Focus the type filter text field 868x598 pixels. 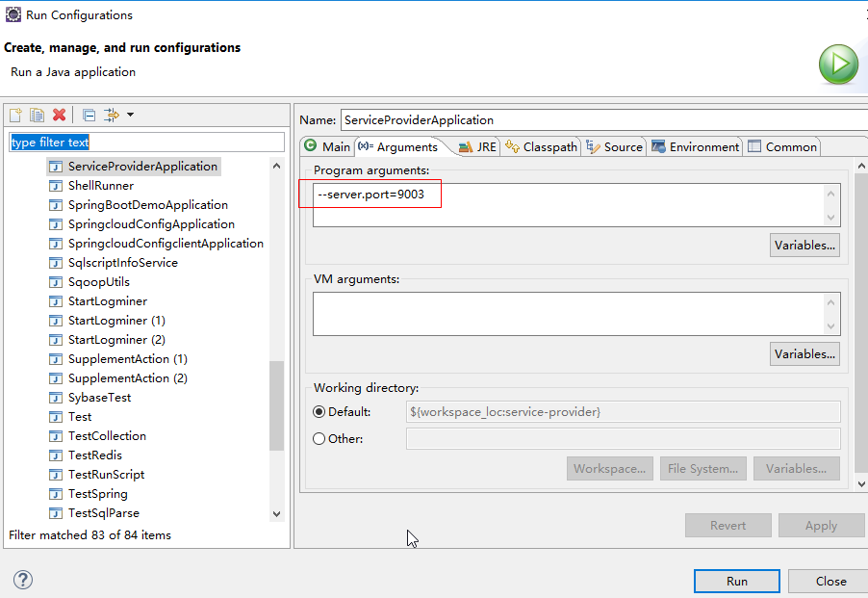[146, 143]
